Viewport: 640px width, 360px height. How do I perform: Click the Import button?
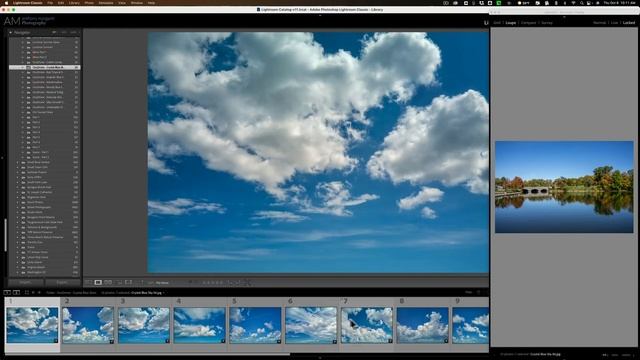point(25,282)
